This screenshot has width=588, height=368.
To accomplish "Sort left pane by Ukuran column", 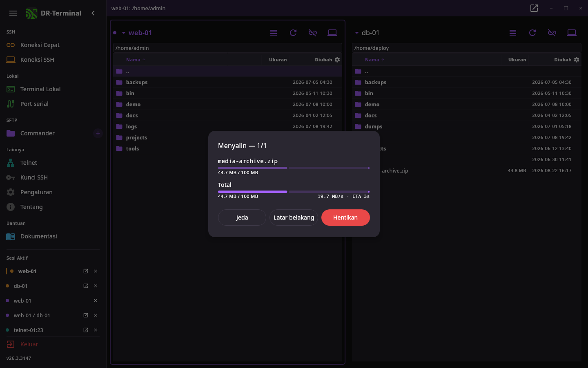I will [278, 60].
